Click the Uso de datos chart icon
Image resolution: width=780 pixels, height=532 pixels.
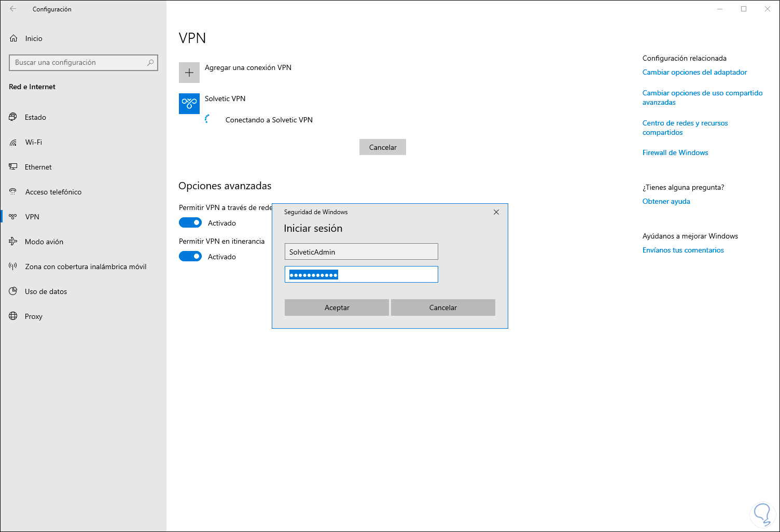tap(13, 291)
